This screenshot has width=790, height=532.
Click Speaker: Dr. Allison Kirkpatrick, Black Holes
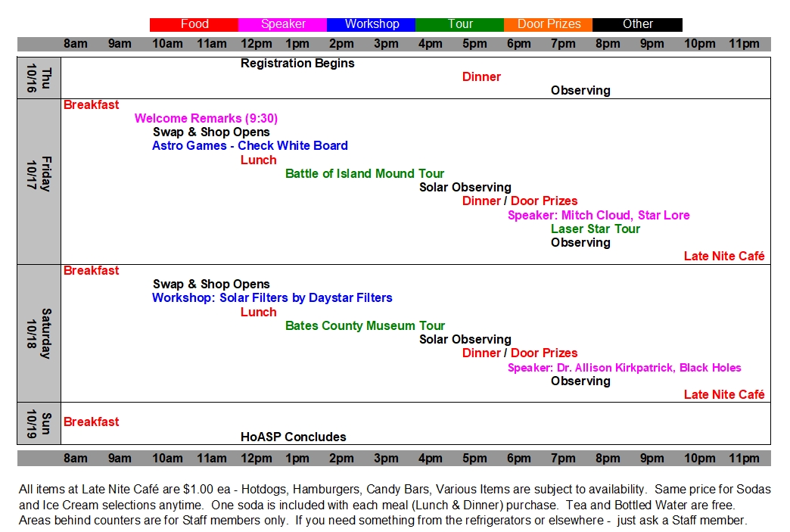click(x=624, y=368)
